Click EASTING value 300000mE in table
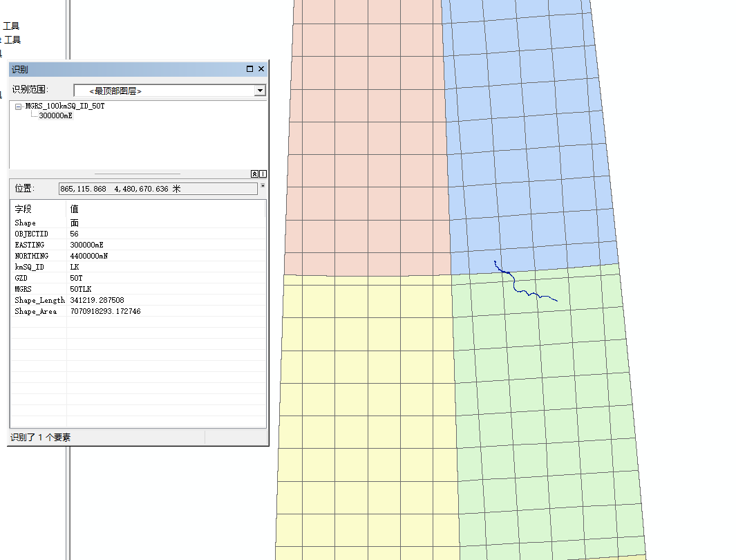Viewport: 736px width, 560px height. click(87, 245)
